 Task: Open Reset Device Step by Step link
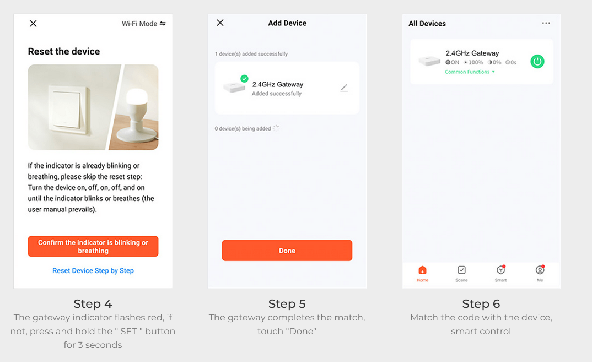point(93,270)
